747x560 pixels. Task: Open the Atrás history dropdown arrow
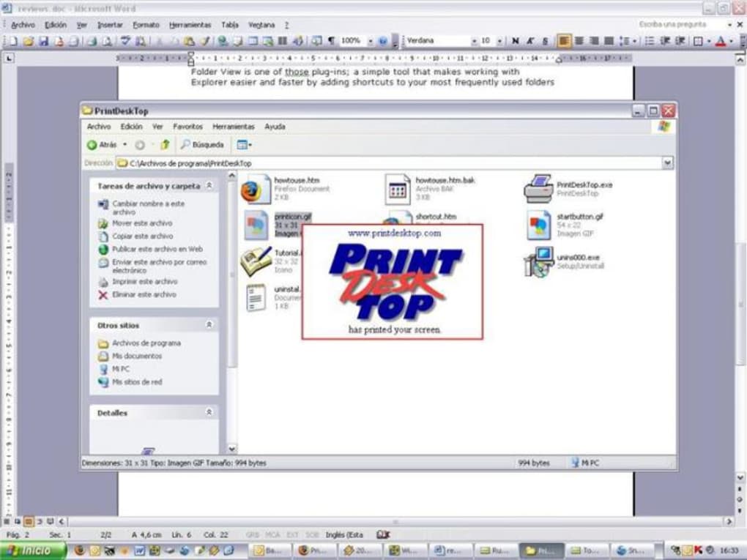click(124, 144)
